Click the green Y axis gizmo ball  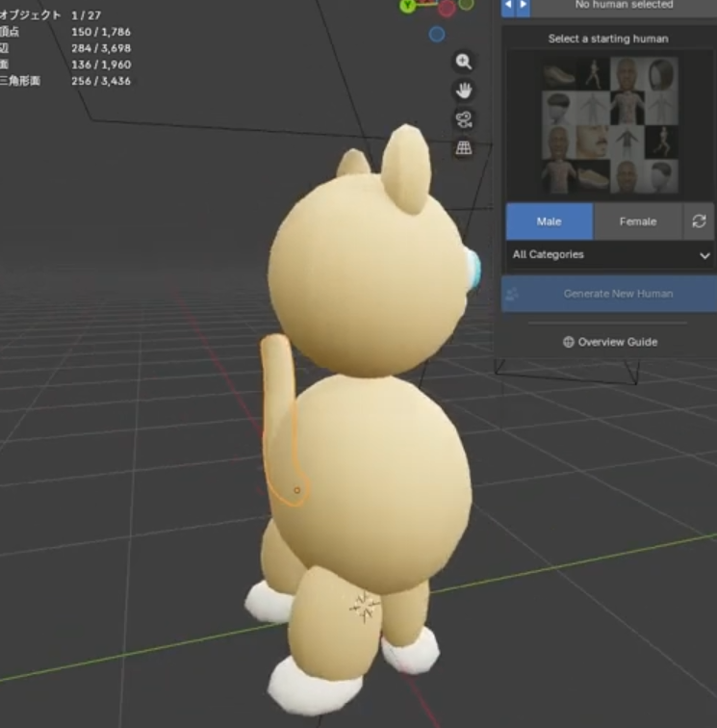pyautogui.click(x=408, y=6)
